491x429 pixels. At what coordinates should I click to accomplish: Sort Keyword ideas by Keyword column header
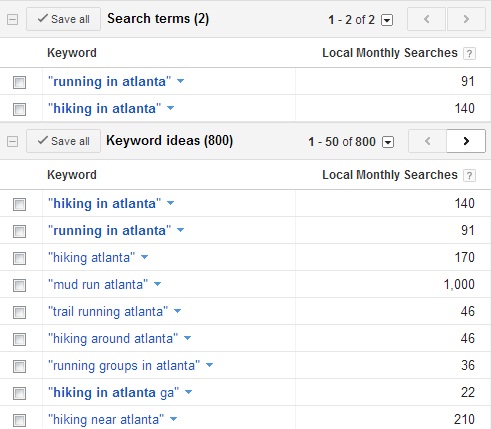pos(72,175)
